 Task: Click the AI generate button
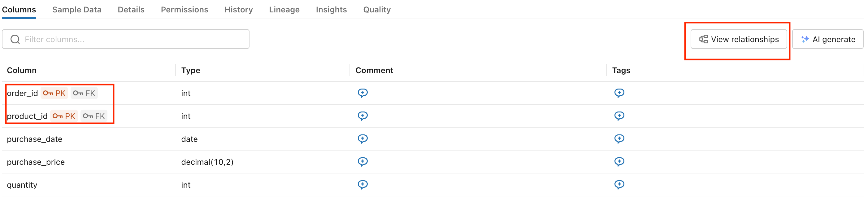coord(827,39)
